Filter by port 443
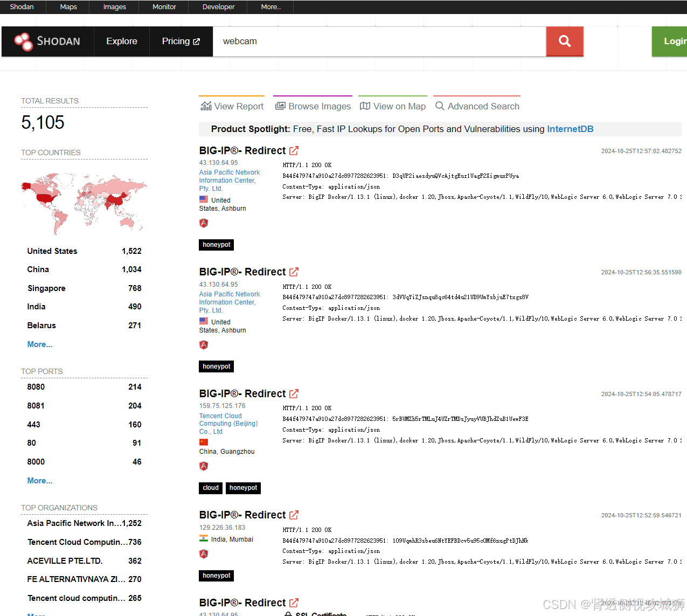The width and height of the screenshot is (687, 616). pos(84,425)
